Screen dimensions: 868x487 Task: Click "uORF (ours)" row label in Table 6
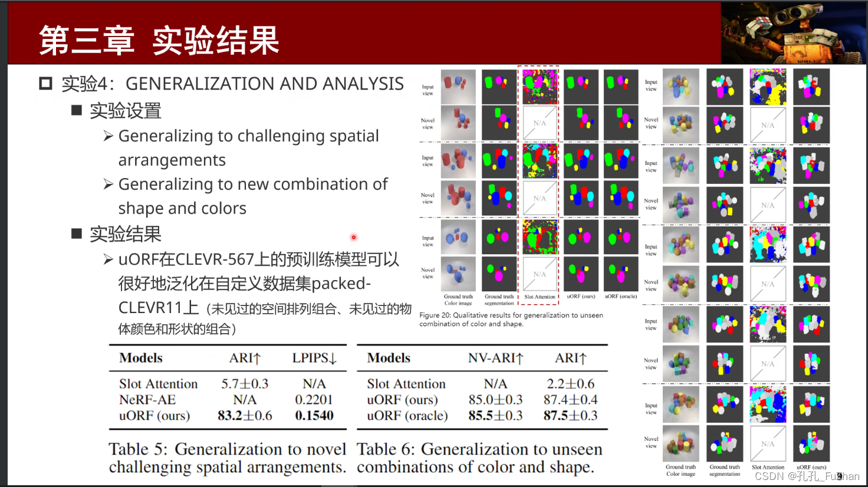coord(402,400)
